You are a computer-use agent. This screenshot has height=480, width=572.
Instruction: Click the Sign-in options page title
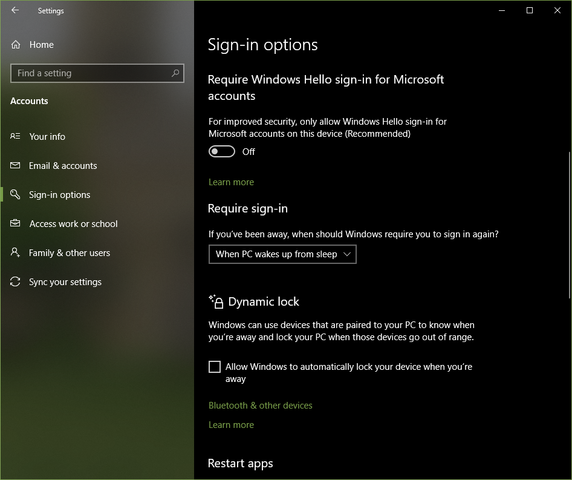coord(262,45)
